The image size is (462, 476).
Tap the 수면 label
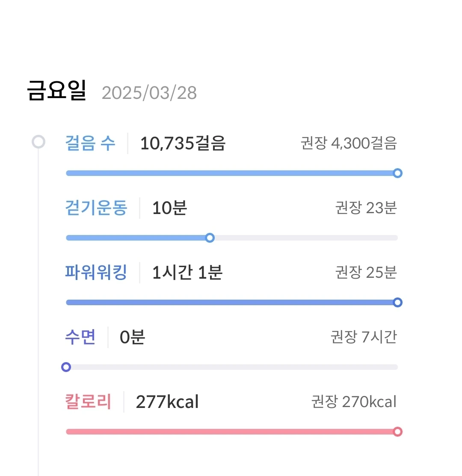tap(80, 337)
